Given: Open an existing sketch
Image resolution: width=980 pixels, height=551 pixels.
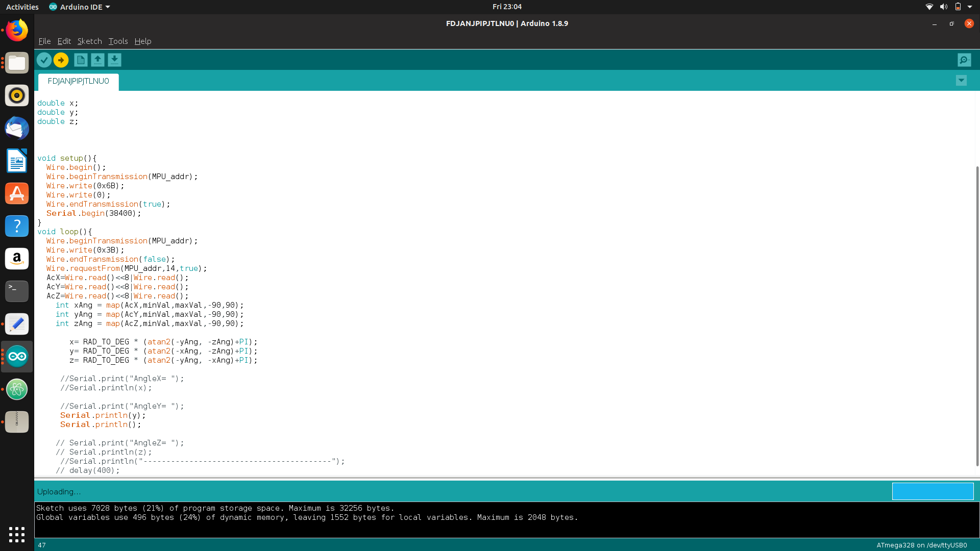Looking at the screenshot, I should pos(97,60).
